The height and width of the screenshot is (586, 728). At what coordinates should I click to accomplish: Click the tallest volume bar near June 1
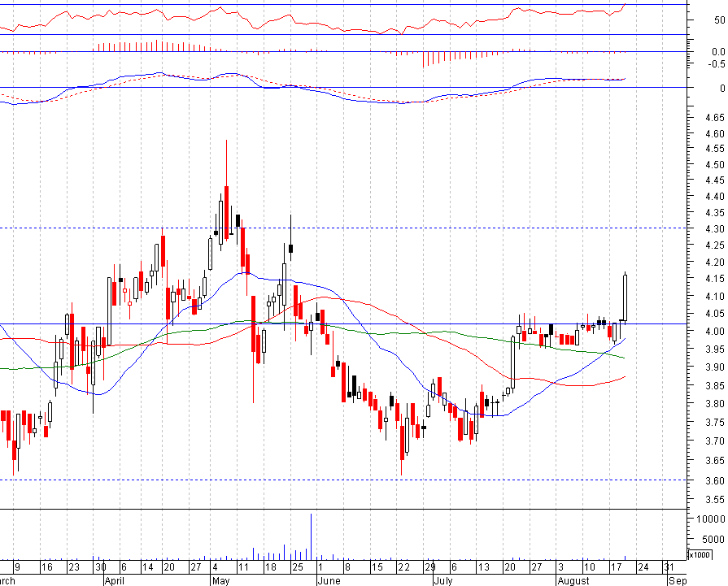coord(311,536)
